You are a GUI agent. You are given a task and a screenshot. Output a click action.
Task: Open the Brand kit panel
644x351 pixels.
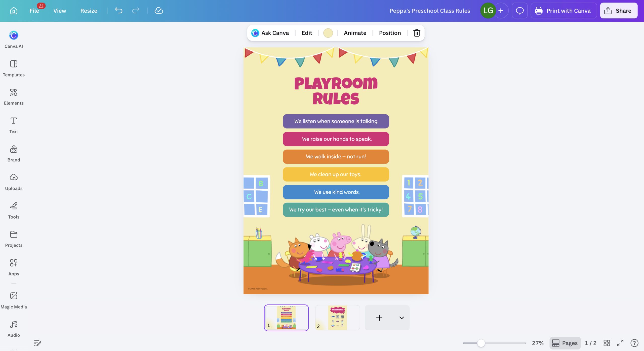tap(14, 153)
